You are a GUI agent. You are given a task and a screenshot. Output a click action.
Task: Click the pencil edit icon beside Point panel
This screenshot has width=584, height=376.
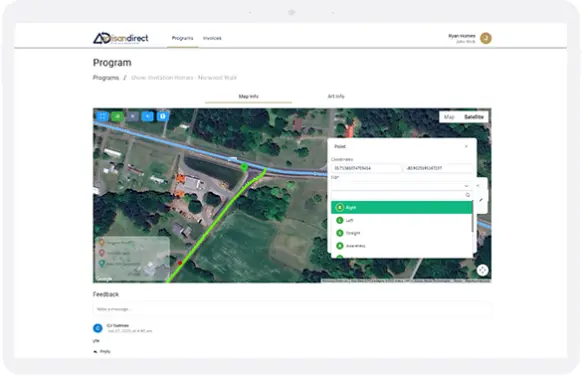click(x=481, y=200)
